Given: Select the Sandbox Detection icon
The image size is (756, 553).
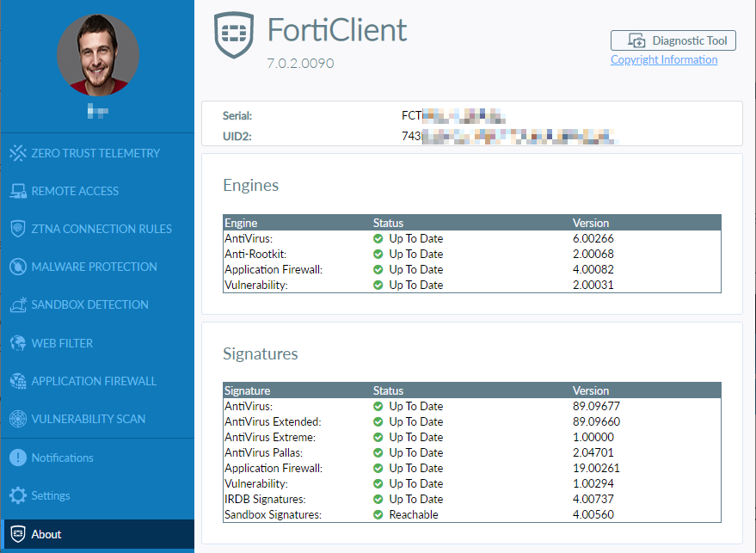Looking at the screenshot, I should (x=20, y=304).
